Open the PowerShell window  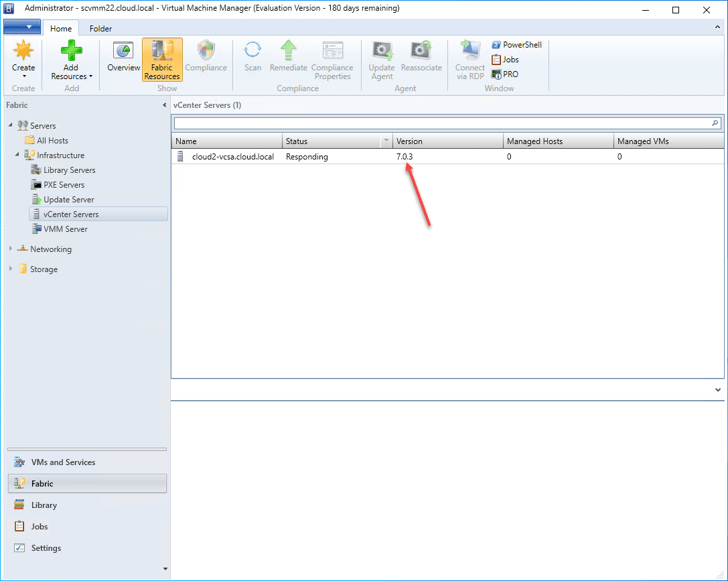[x=517, y=45]
